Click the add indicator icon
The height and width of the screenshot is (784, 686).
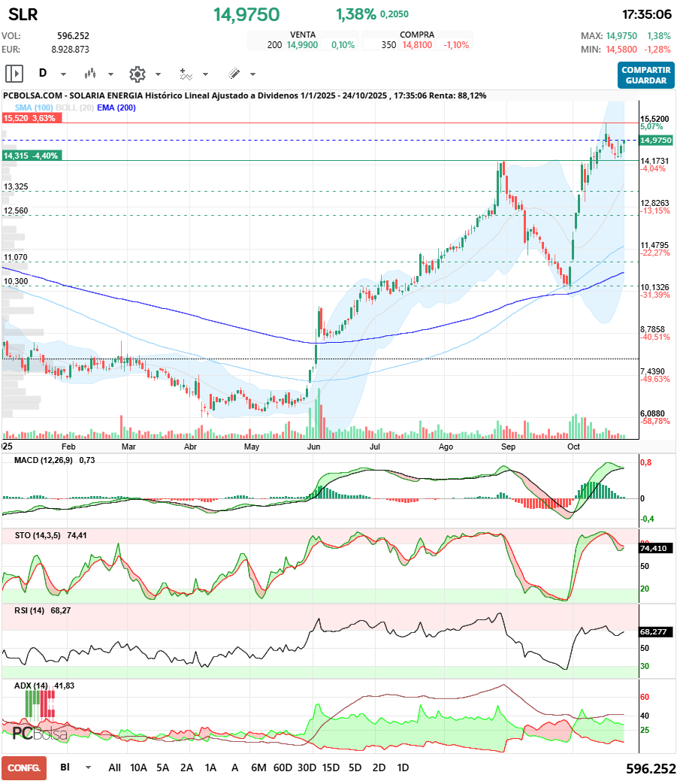coord(186,74)
